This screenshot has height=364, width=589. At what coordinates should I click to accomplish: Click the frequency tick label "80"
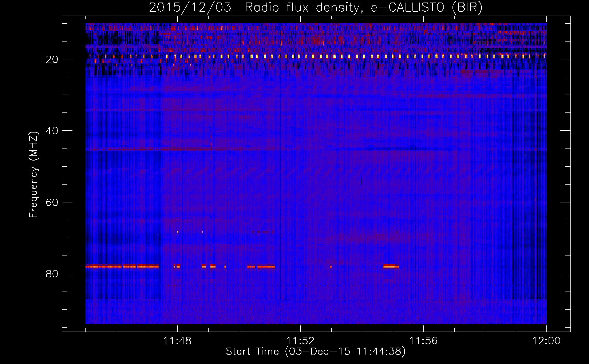[52, 274]
